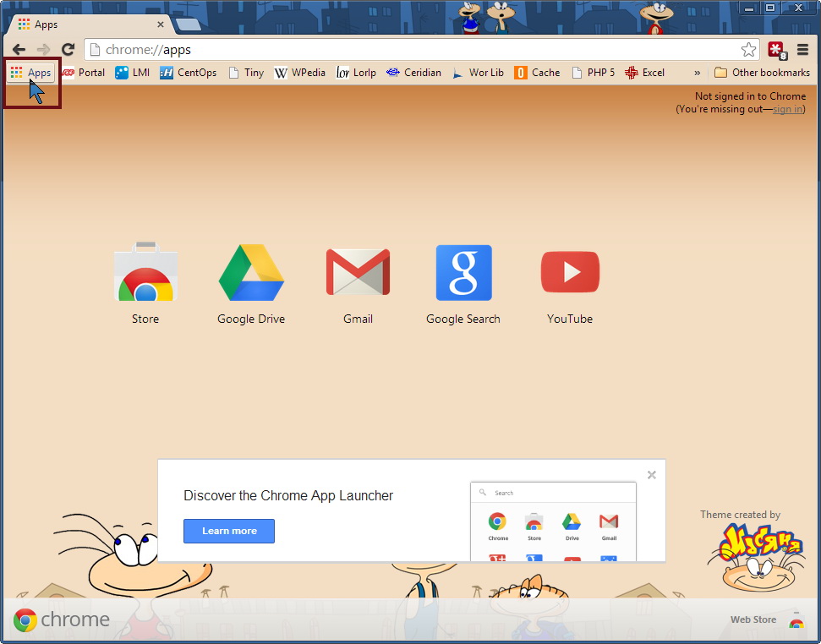This screenshot has width=821, height=644.
Task: Open the Google Search app
Action: [x=463, y=274]
